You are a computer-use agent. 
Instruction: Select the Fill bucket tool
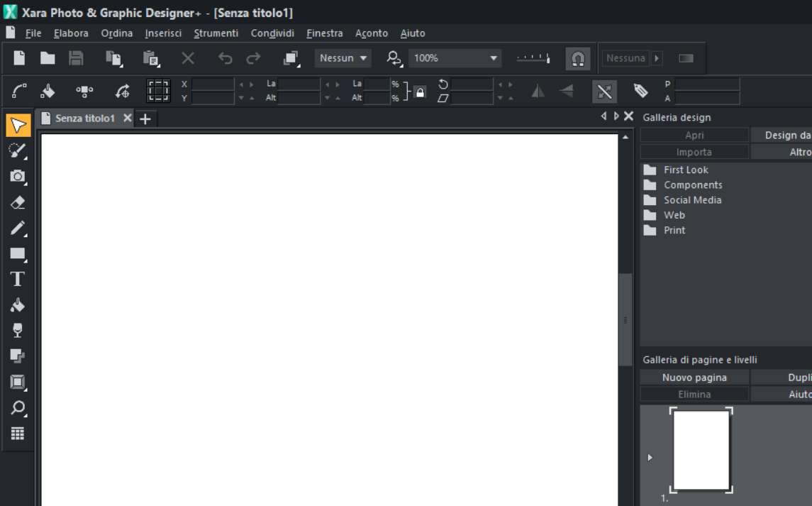[x=17, y=305]
